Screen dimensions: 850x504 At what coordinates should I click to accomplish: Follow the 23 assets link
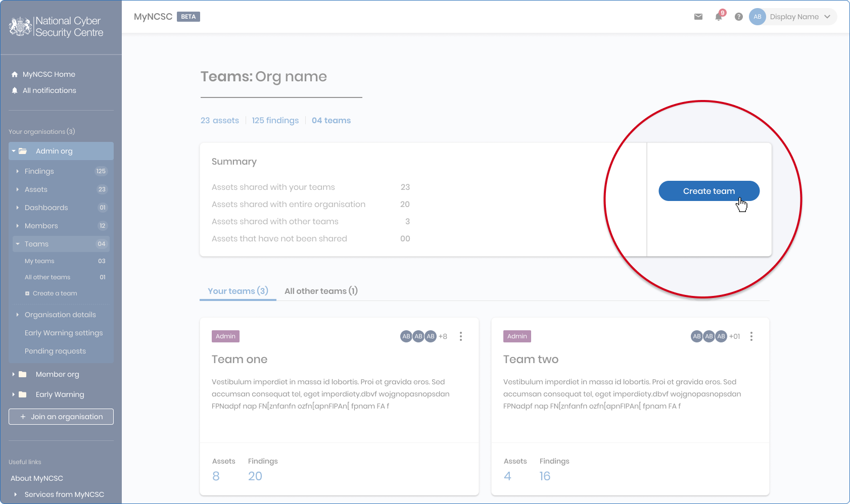point(220,120)
